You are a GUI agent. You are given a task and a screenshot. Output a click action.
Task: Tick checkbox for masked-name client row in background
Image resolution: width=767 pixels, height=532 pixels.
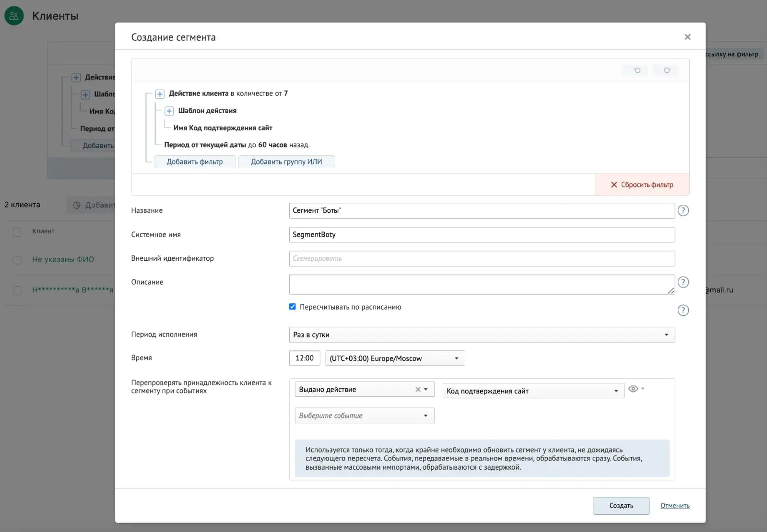(17, 290)
